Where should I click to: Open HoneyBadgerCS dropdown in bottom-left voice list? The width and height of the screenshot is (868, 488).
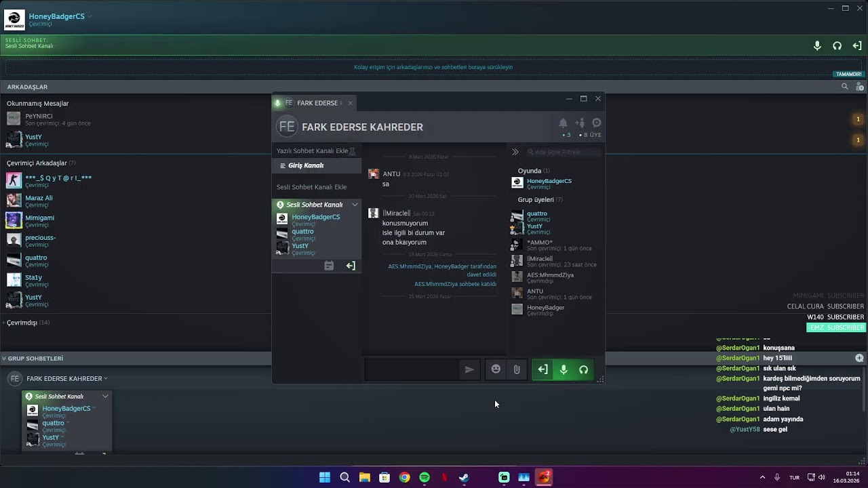click(x=94, y=409)
